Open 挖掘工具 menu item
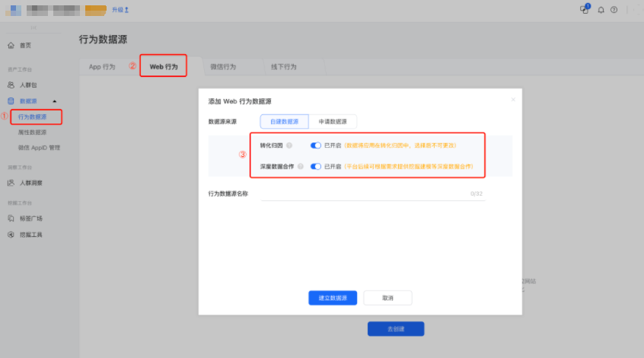 [x=31, y=235]
